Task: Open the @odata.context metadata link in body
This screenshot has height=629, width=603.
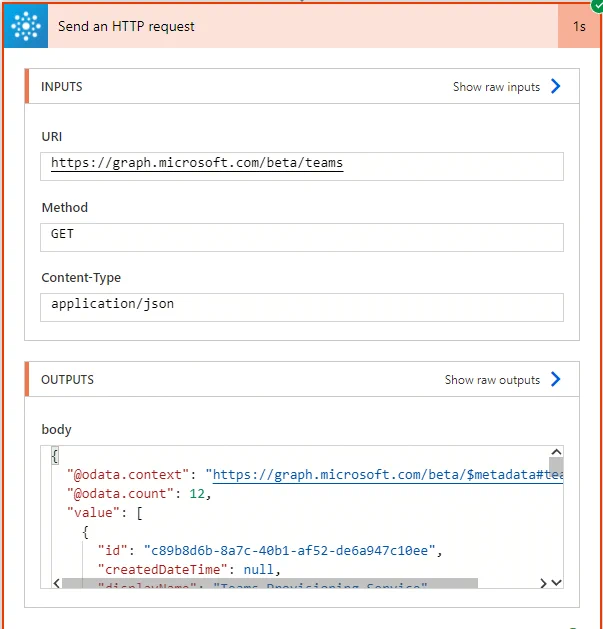Action: 388,475
